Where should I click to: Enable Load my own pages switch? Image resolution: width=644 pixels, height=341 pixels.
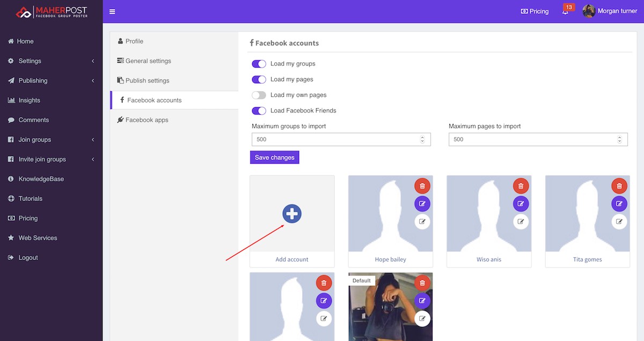(259, 95)
